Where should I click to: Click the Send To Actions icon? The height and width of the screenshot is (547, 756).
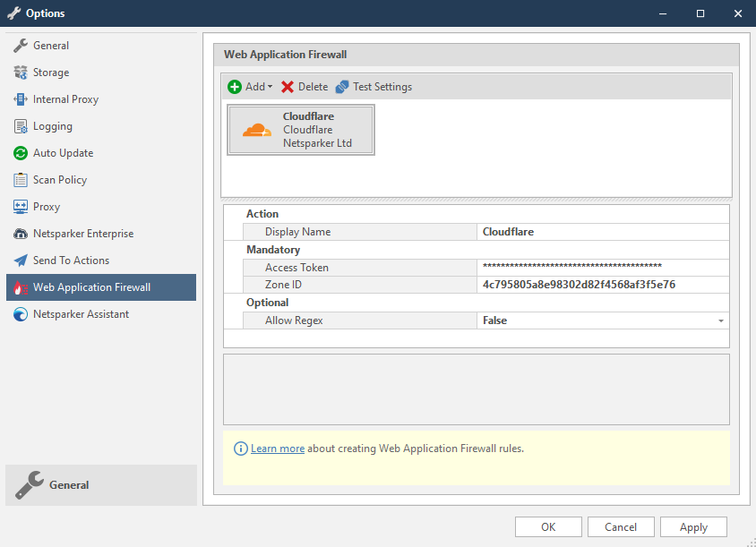pos(21,261)
